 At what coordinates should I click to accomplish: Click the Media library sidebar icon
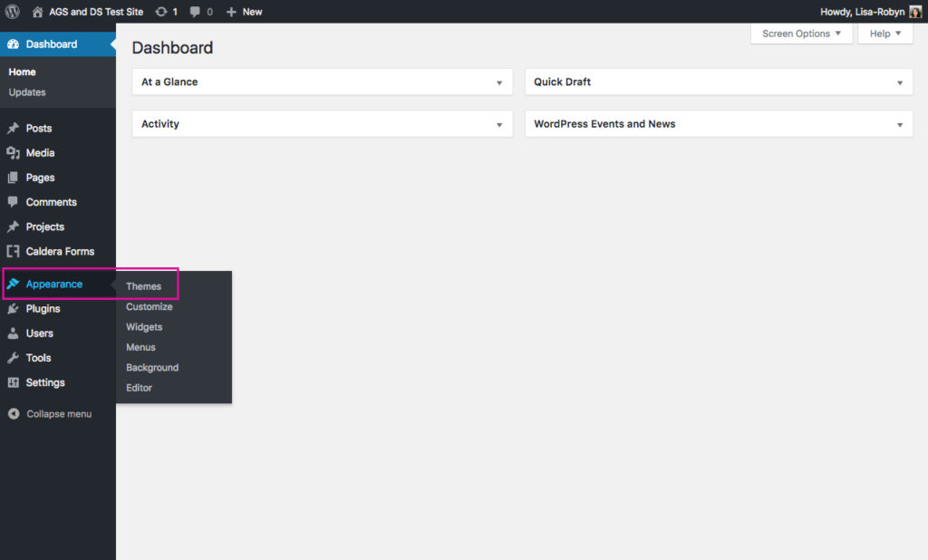(x=13, y=153)
